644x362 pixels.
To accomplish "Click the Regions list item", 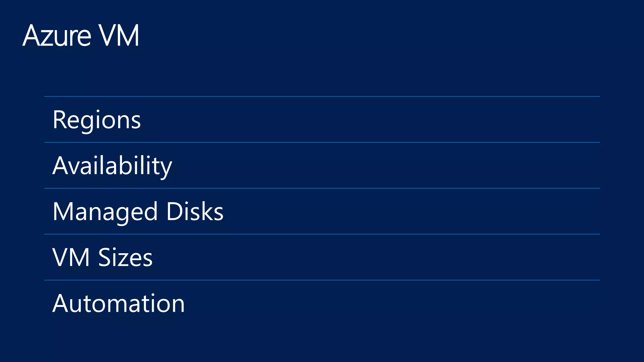I will pos(97,120).
